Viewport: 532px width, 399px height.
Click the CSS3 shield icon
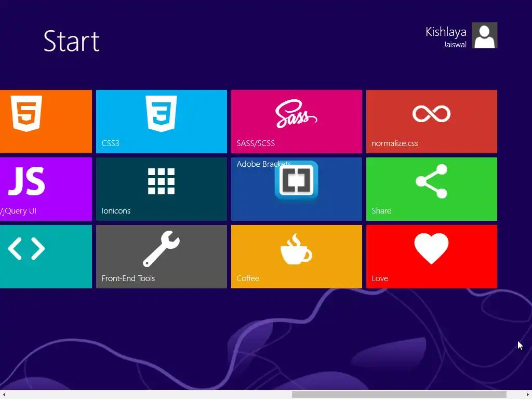[161, 113]
